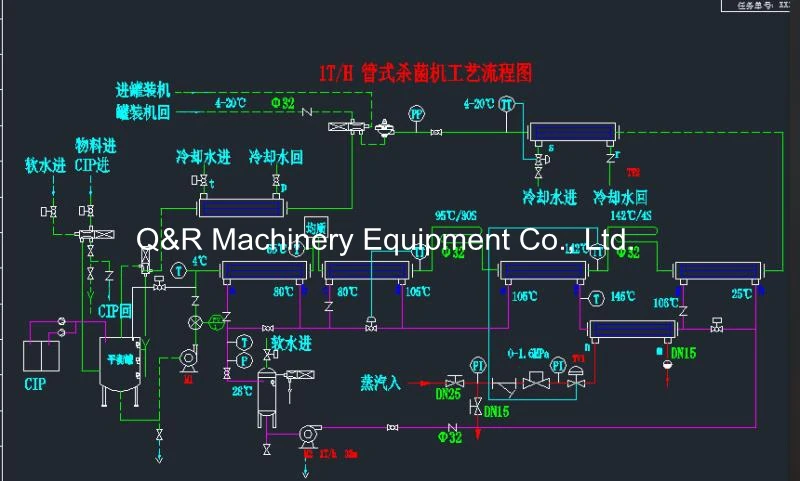The width and height of the screenshot is (800, 481).
Task: Select the upper cooler heat exchanger beside TT
Action: pyautogui.click(x=573, y=132)
